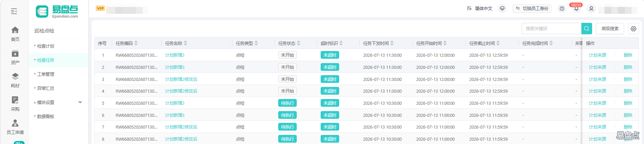This screenshot has width=644, height=144.
Task: Click 切换员工身份 button
Action: [x=532, y=8]
